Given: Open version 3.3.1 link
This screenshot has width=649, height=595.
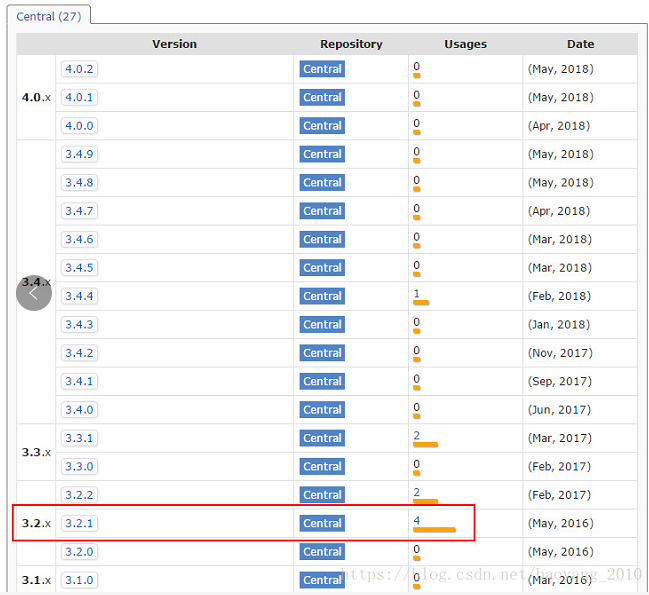Looking at the screenshot, I should coord(79,438).
